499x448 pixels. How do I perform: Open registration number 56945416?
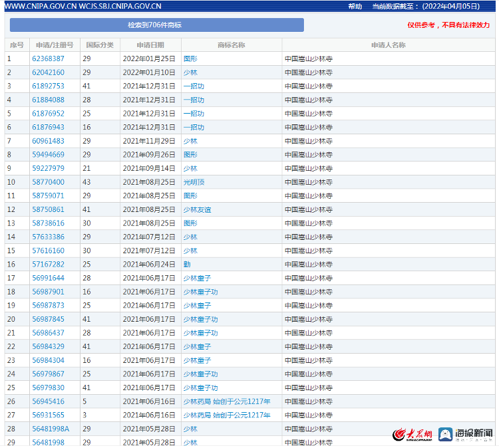tap(48, 401)
